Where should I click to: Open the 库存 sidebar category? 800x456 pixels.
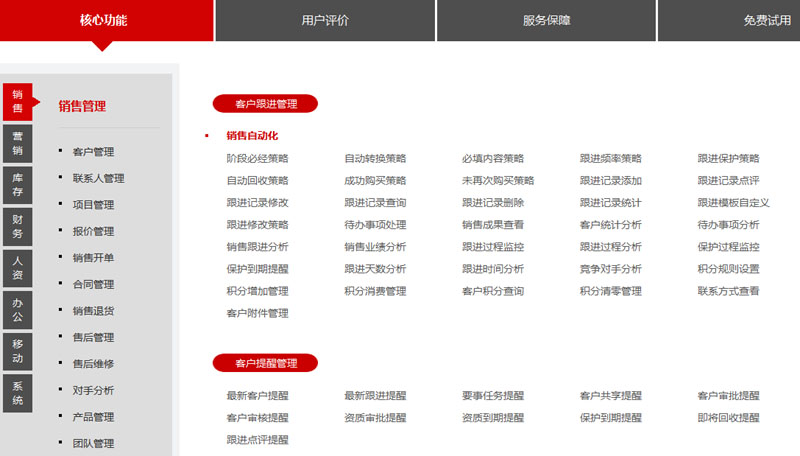(18, 186)
